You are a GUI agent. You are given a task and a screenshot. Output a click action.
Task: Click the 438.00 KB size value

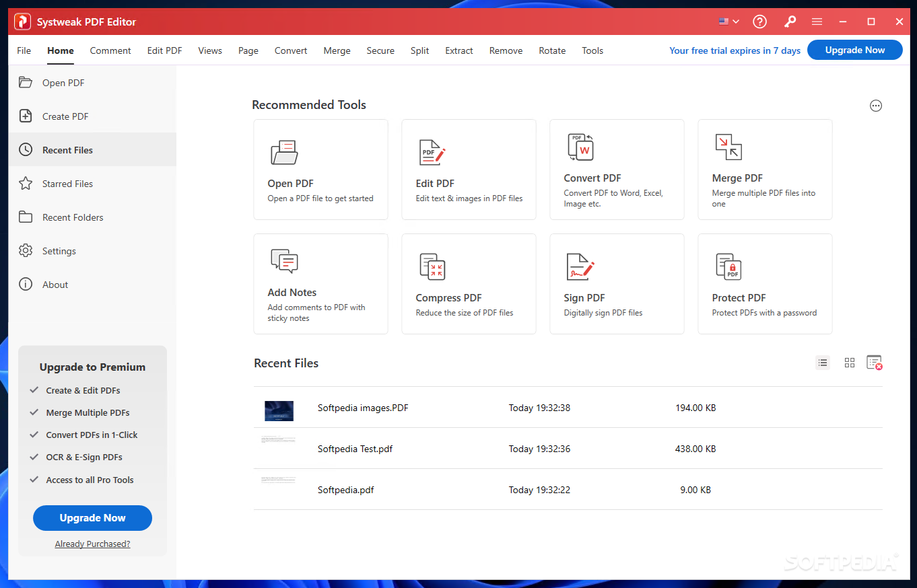tap(695, 449)
